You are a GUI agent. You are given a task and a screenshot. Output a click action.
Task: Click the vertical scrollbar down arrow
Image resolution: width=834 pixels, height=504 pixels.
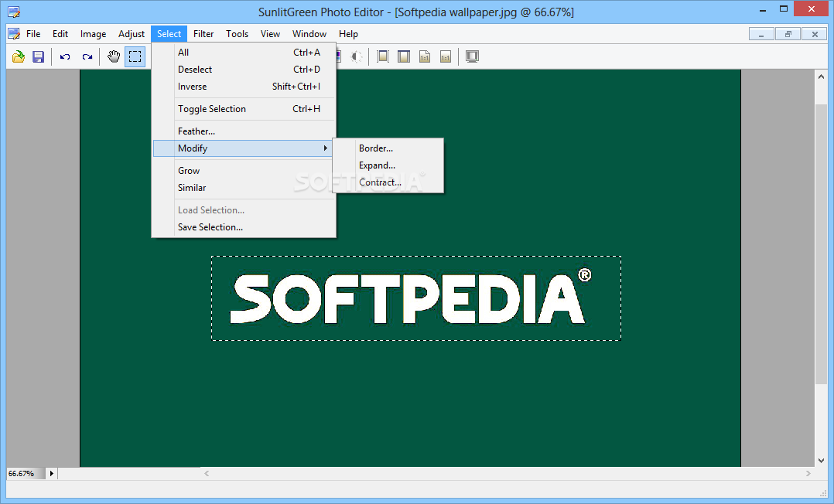point(822,461)
